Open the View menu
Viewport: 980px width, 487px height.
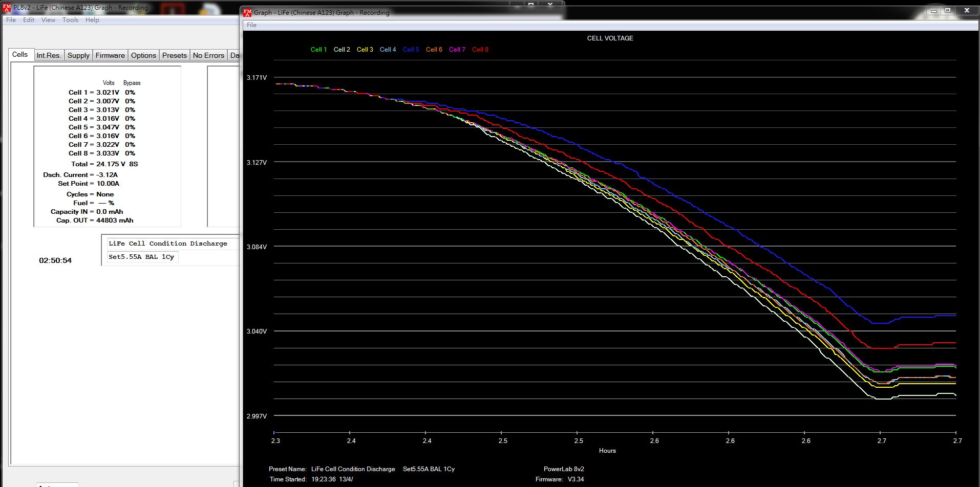[48, 20]
